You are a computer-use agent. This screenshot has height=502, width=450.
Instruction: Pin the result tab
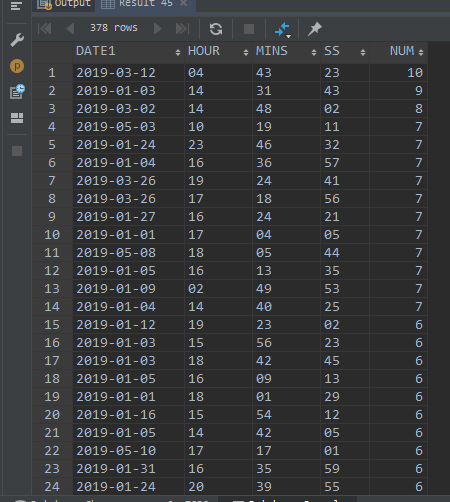[x=315, y=29]
